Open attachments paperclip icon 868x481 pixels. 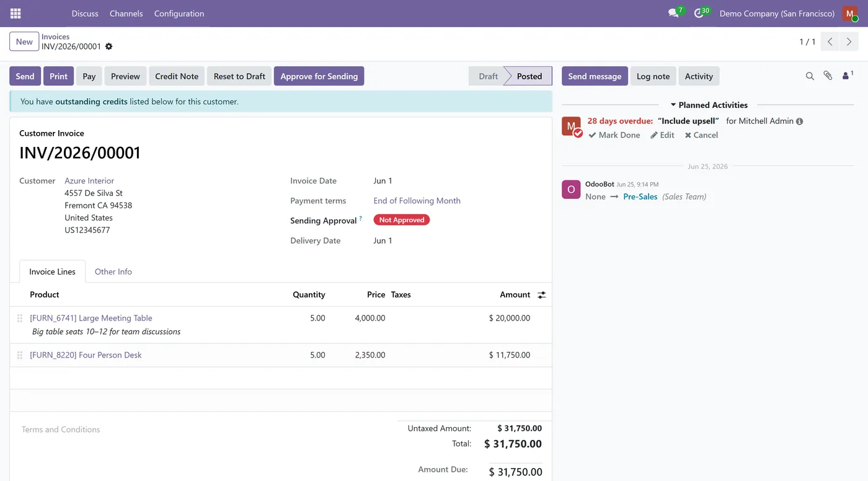[828, 76]
